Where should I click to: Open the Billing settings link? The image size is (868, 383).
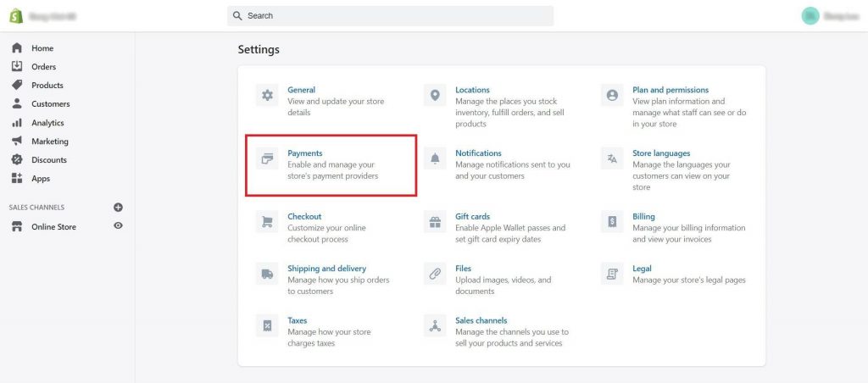643,216
